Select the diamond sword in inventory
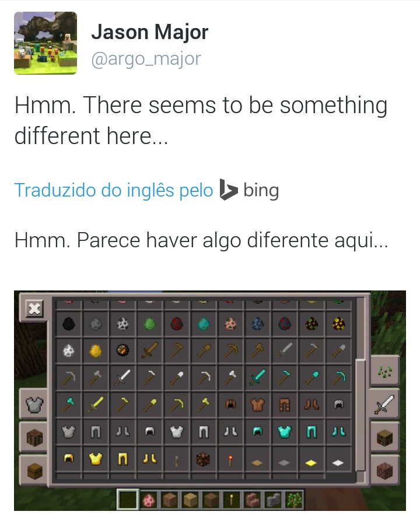 click(x=257, y=377)
